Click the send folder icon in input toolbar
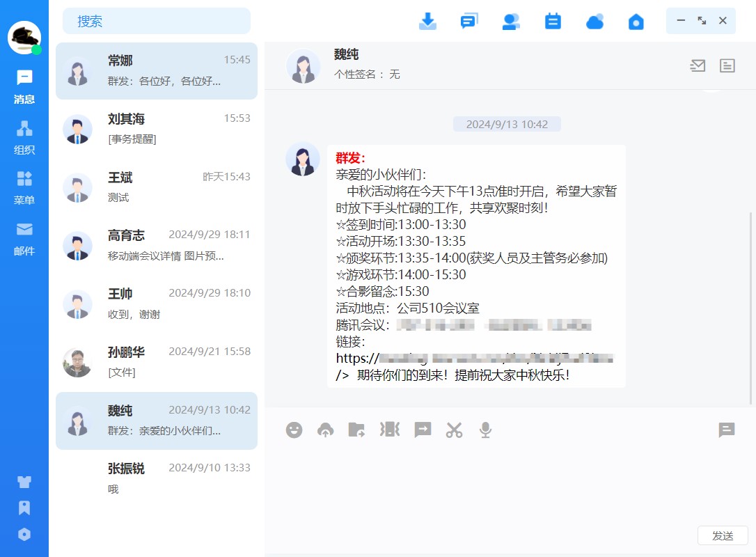The image size is (756, 557). [x=356, y=430]
